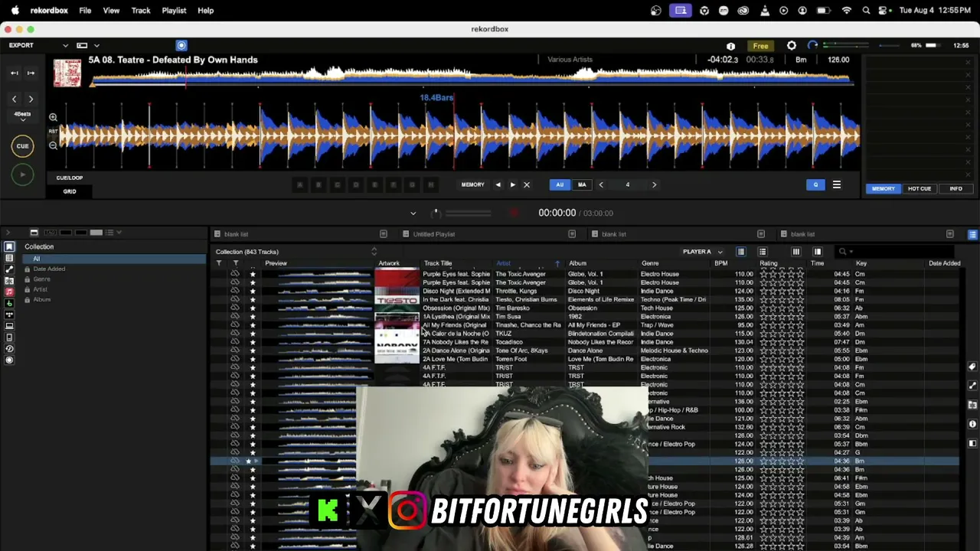Open the Playlist menu
The width and height of the screenshot is (980, 551).
(x=174, y=11)
